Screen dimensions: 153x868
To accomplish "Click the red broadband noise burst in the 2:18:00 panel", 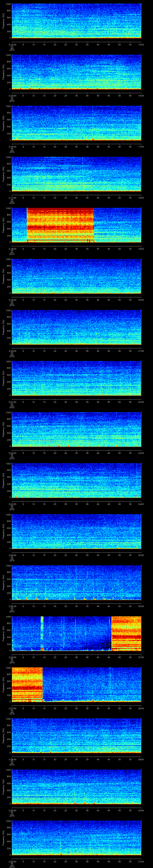I will 60,225.
